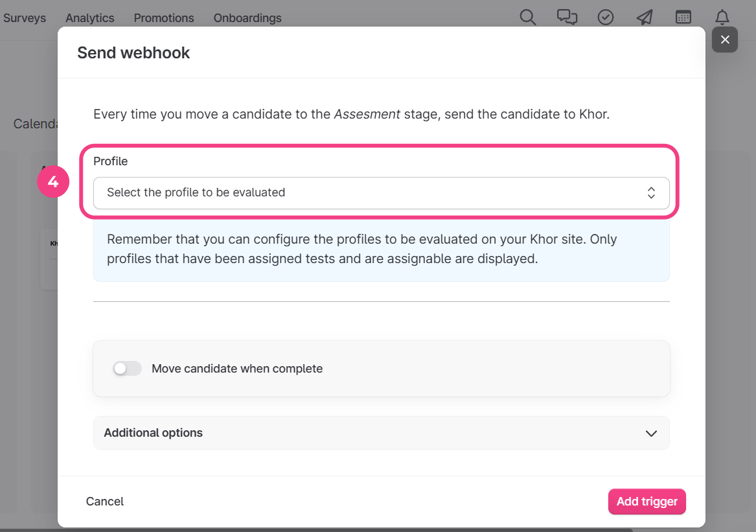
Task: Open the Analytics menu item
Action: [x=90, y=18]
